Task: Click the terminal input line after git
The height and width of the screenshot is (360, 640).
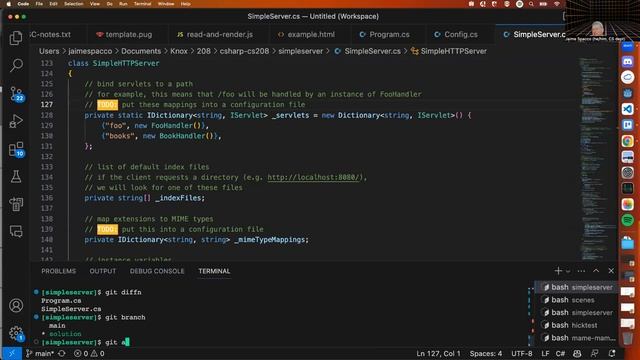Action: [x=125, y=342]
